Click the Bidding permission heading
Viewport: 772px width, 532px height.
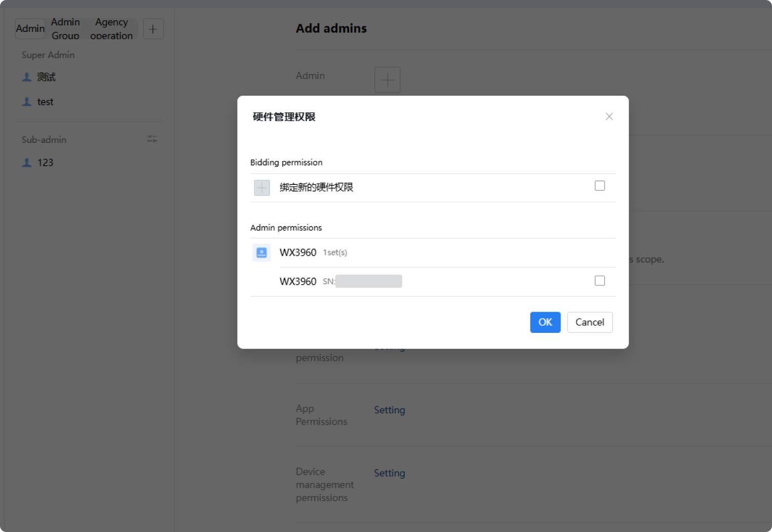pyautogui.click(x=286, y=163)
